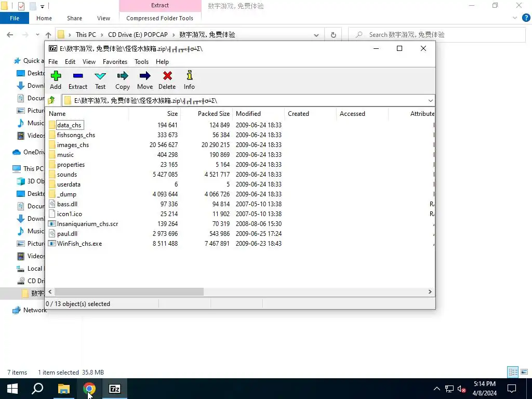Select the paul.dll file icon

[x=52, y=233]
